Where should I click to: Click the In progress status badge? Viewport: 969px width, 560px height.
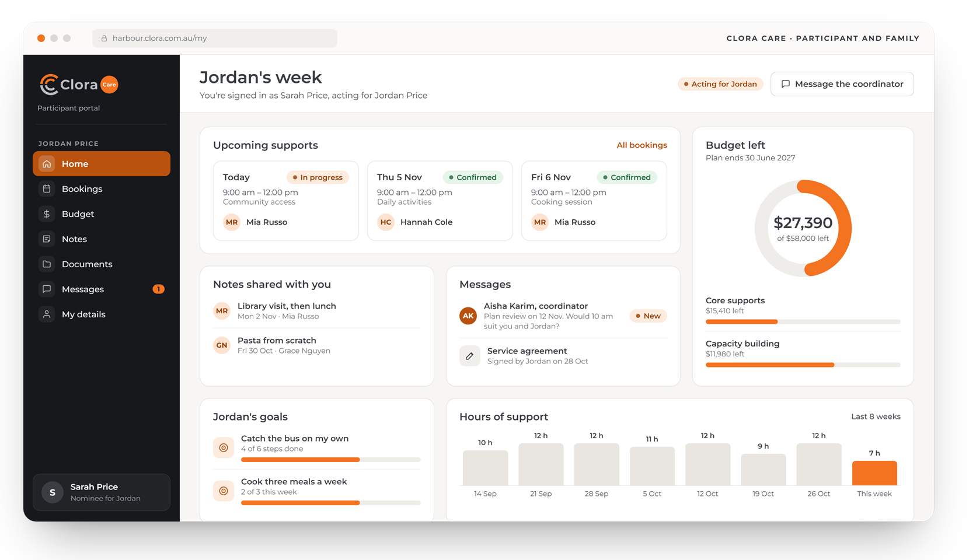318,177
